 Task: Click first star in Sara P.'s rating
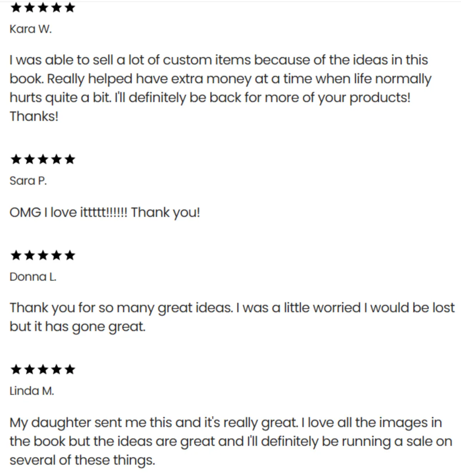tap(16, 159)
